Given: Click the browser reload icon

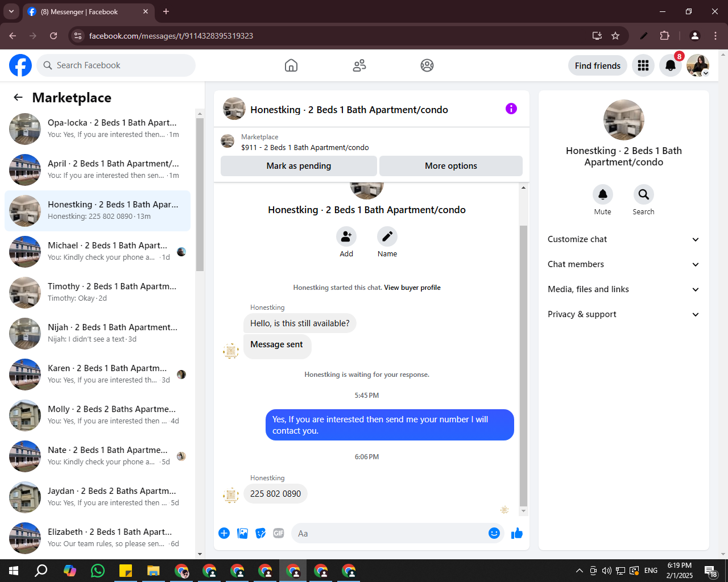Looking at the screenshot, I should [x=53, y=36].
